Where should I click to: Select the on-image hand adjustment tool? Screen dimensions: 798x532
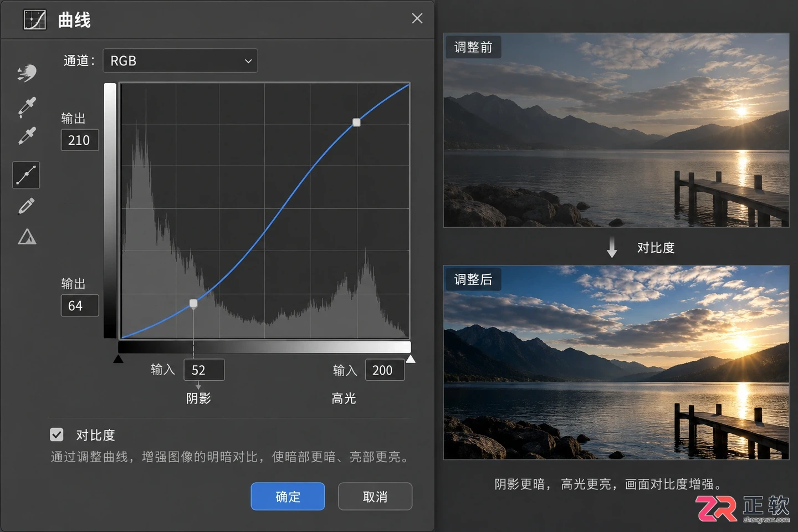27,73
